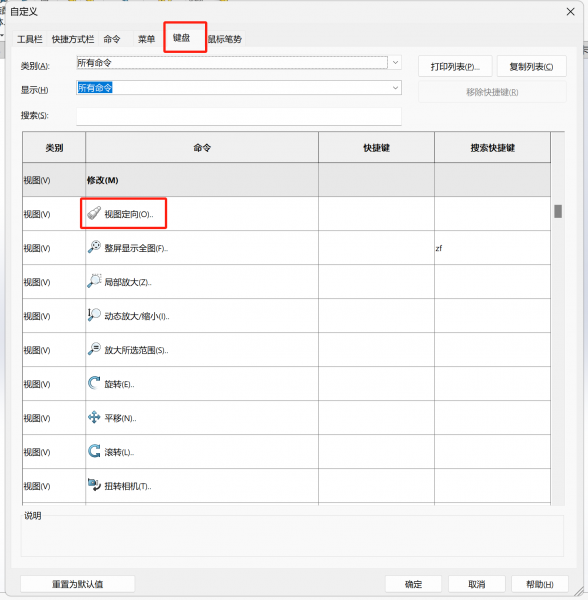Click the 打印列表 button

pos(455,67)
